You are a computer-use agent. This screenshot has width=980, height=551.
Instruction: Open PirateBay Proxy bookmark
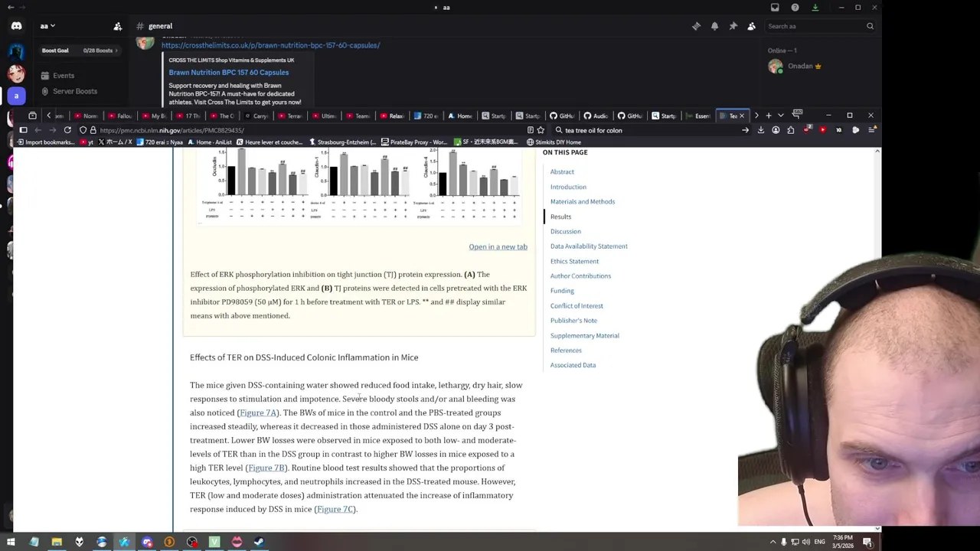click(x=413, y=142)
